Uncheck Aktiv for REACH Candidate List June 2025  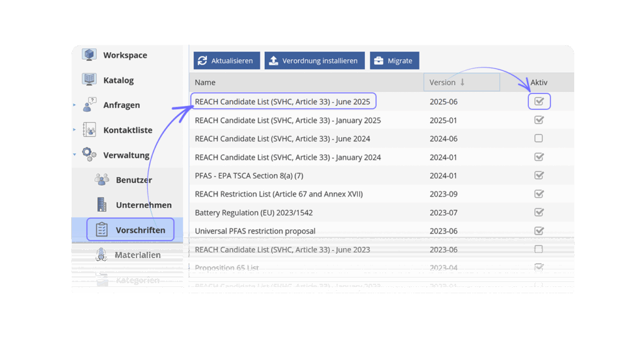click(539, 101)
